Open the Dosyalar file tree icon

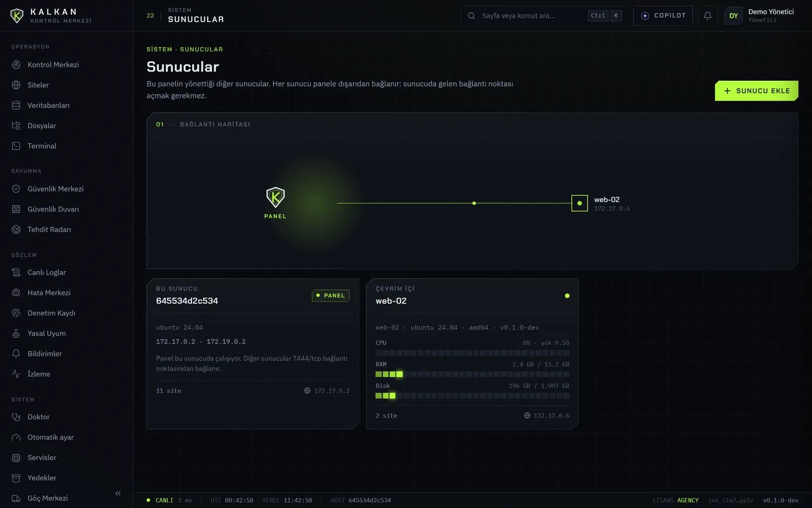tap(16, 125)
